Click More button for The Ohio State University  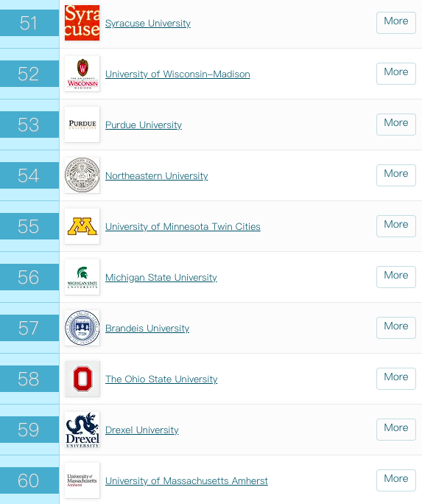pyautogui.click(x=396, y=379)
